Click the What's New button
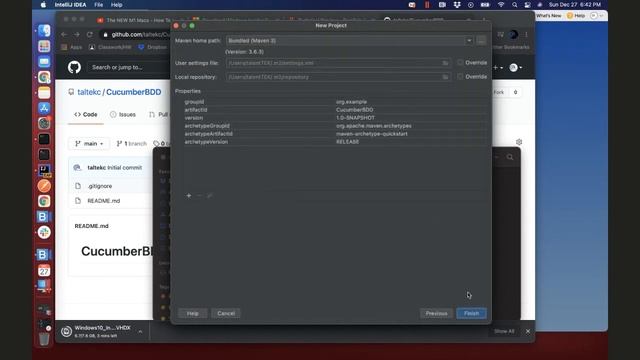Screen dimensions: 640x360 click(549, 16)
